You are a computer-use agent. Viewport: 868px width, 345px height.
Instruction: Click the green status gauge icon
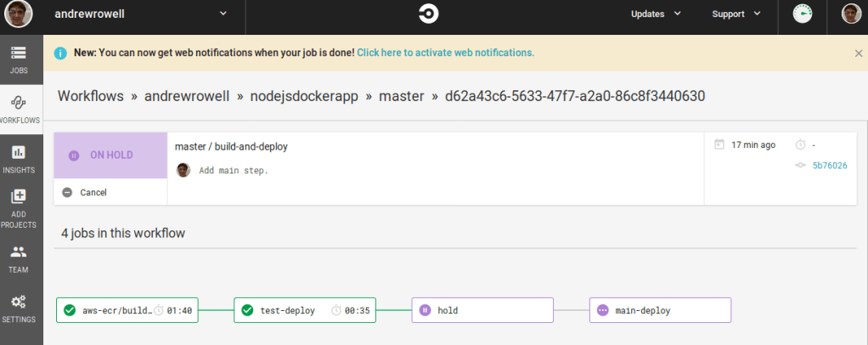pos(802,14)
